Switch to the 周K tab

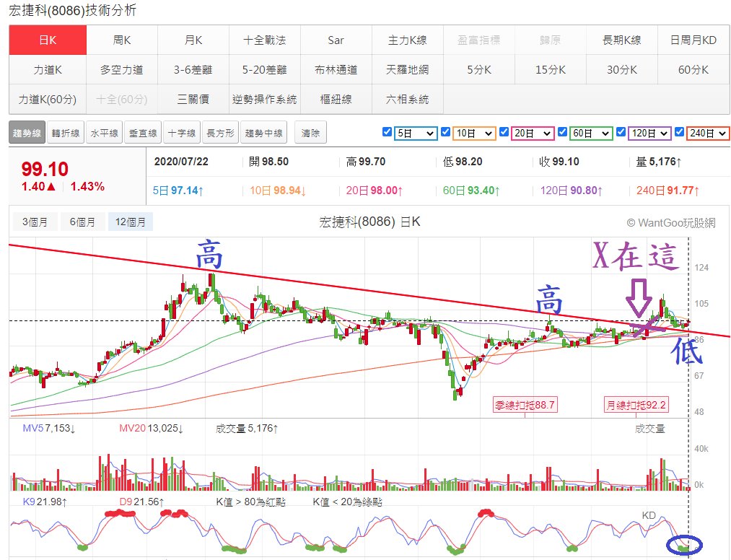coord(122,40)
